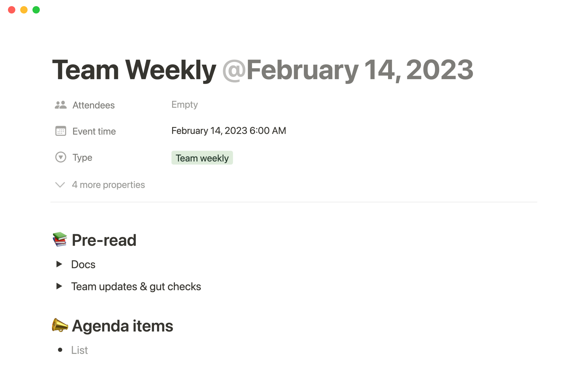Expand the 4 more properties chevron

(x=60, y=185)
